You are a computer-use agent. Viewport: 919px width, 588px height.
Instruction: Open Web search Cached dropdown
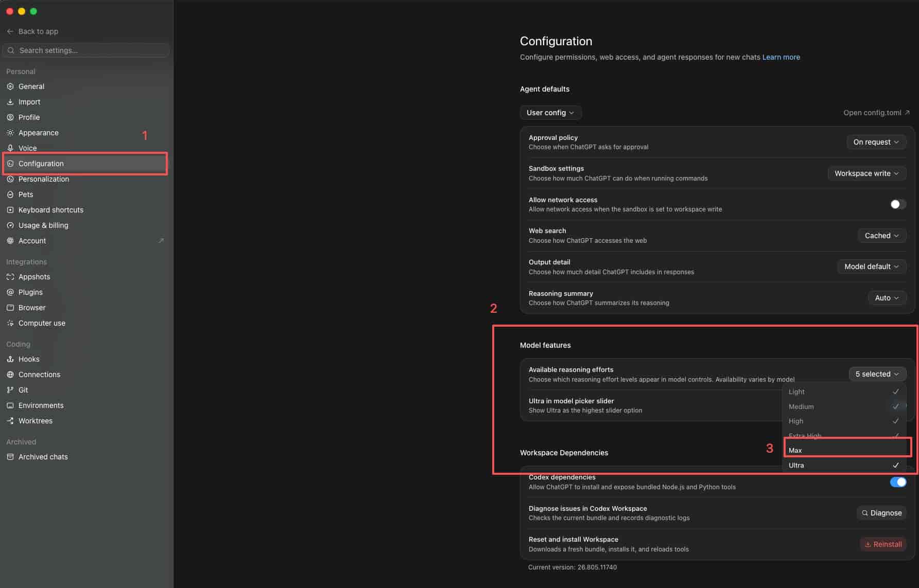pos(882,236)
